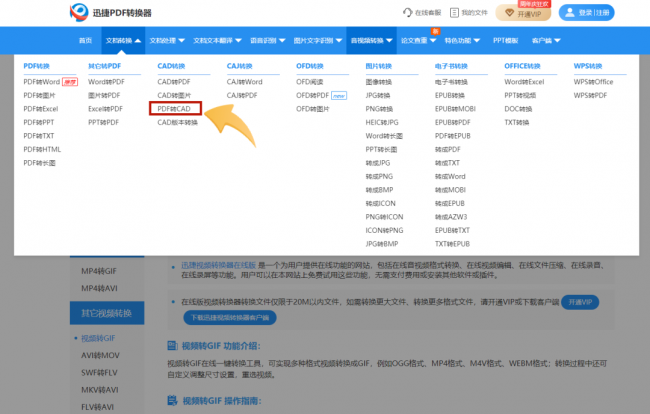Click the user avatar icon in 登录|注册
This screenshot has width=650, height=414.
click(x=570, y=12)
